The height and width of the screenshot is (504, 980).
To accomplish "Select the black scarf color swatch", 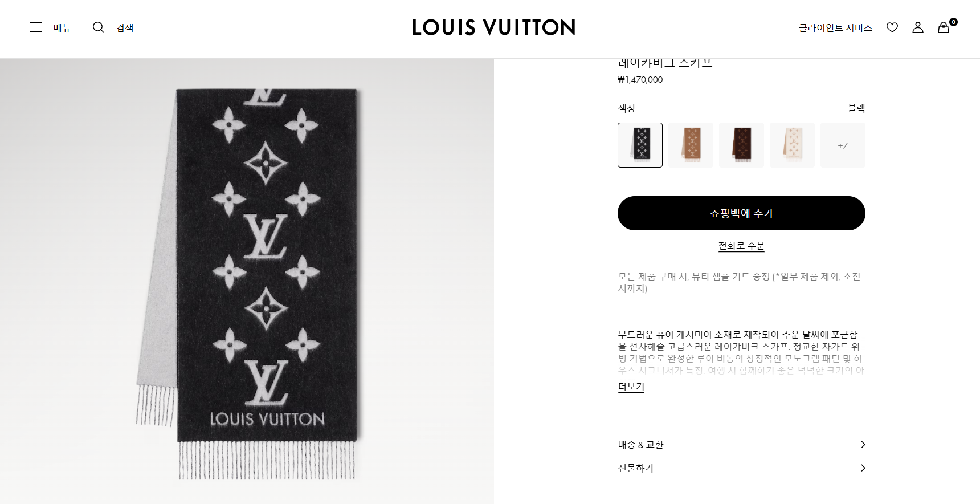I will click(x=640, y=145).
